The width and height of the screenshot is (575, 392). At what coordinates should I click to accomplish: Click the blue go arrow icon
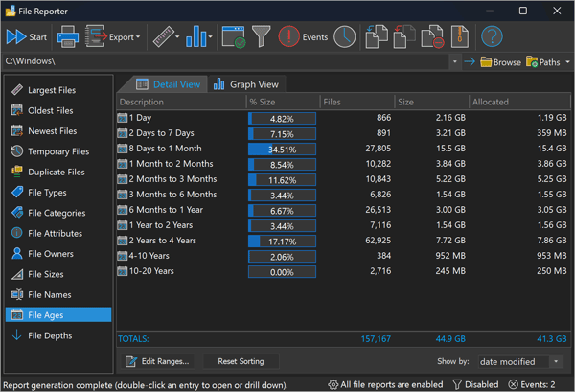click(470, 61)
